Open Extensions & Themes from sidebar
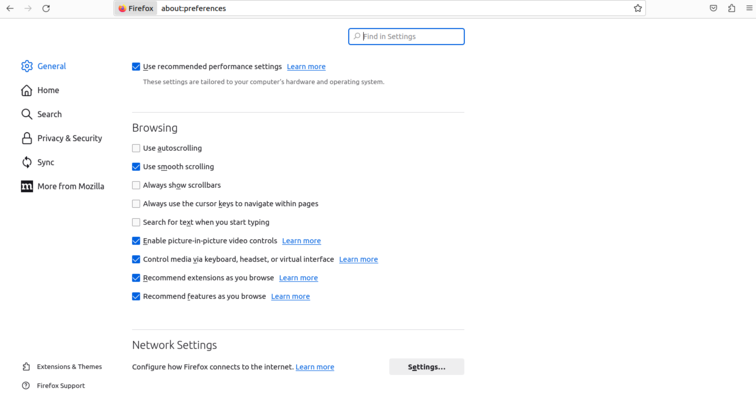The height and width of the screenshot is (413, 756). tap(68, 367)
